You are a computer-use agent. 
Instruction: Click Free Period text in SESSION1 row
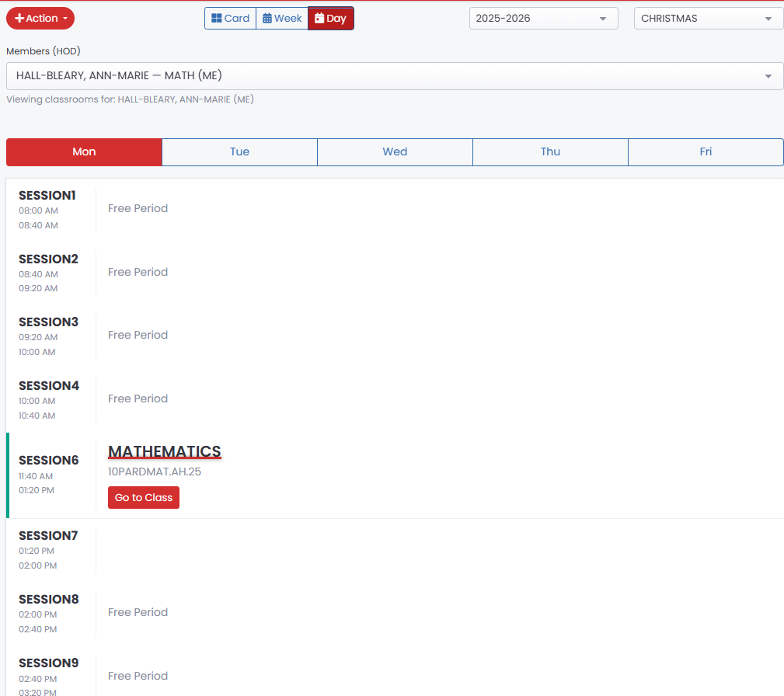[138, 208]
